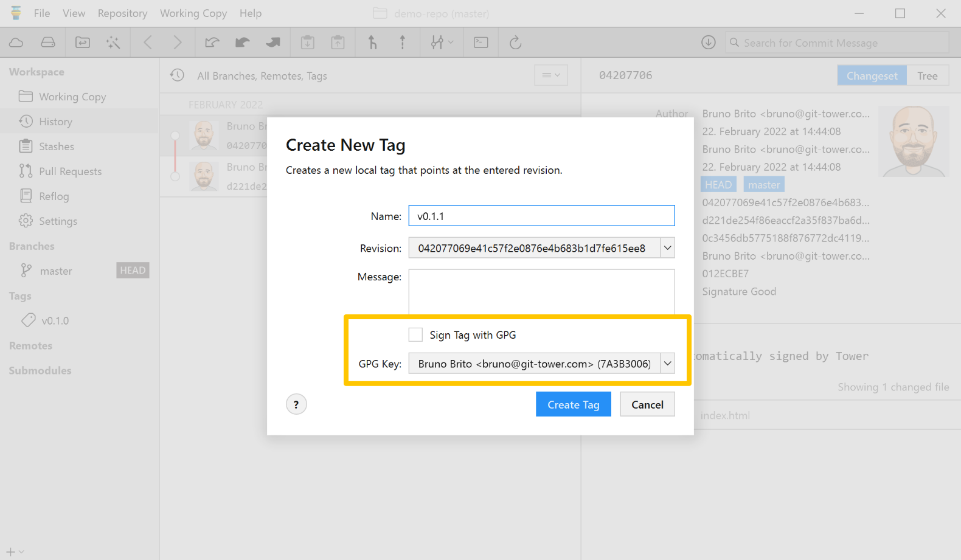Click the refresh icon in toolbar
961x560 pixels.
[x=515, y=43]
